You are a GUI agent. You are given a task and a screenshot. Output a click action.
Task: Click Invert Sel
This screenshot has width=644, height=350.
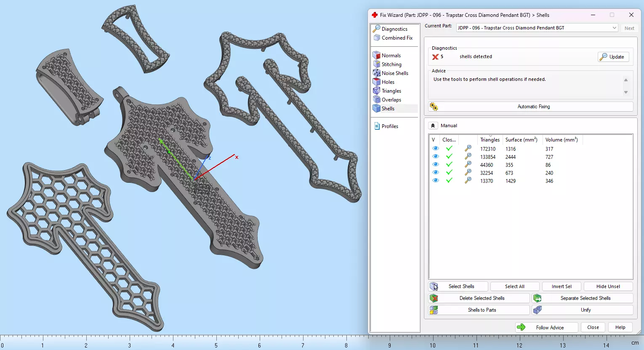pos(562,286)
